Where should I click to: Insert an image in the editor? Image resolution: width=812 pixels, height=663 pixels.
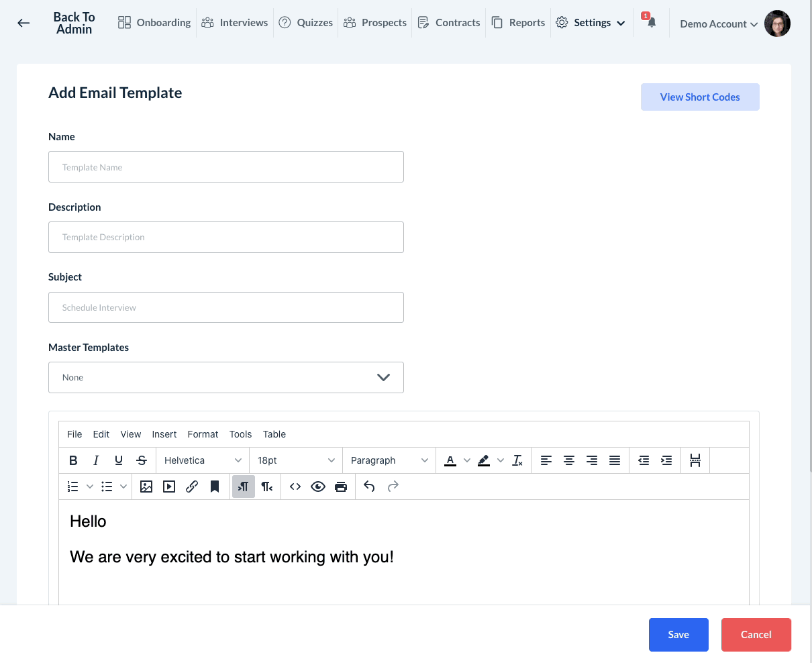pos(146,487)
